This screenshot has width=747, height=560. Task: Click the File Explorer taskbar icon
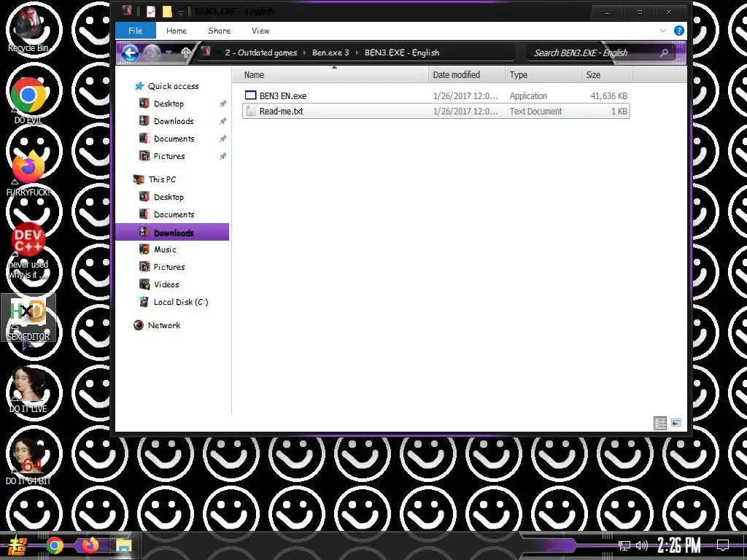point(124,545)
